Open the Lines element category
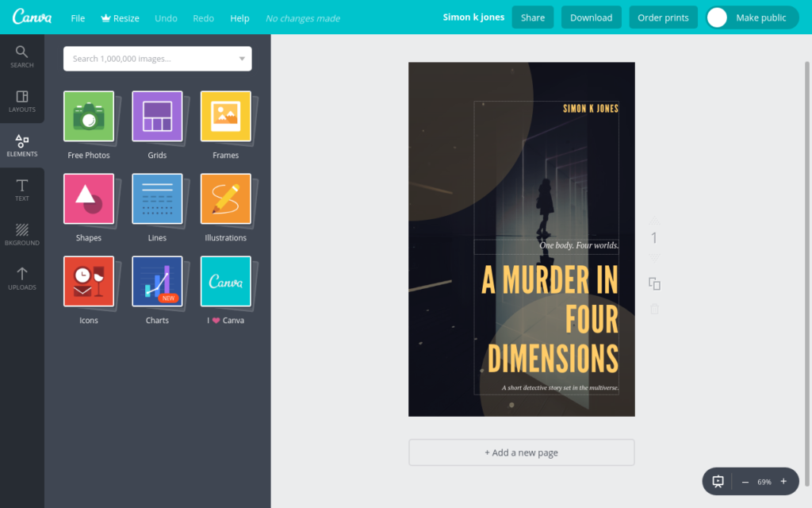 (157, 199)
